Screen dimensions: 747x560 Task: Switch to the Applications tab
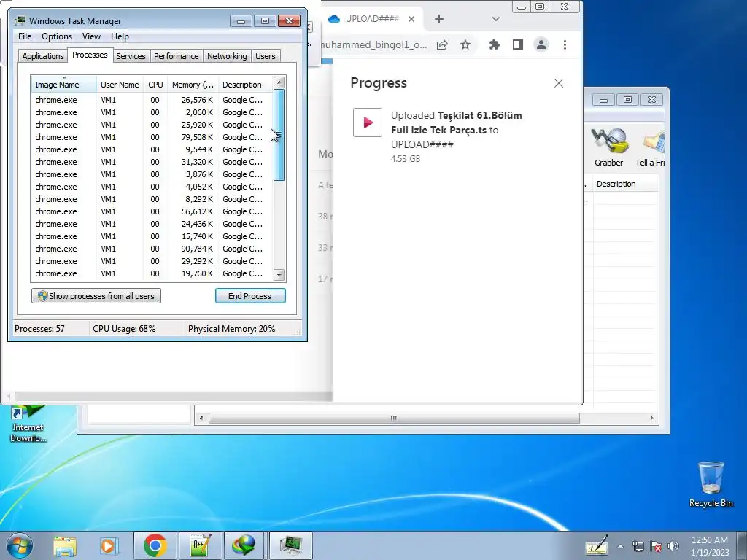pyautogui.click(x=43, y=55)
